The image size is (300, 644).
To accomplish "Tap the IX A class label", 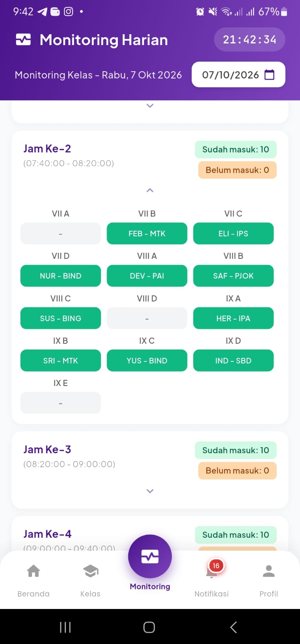I will [x=233, y=298].
